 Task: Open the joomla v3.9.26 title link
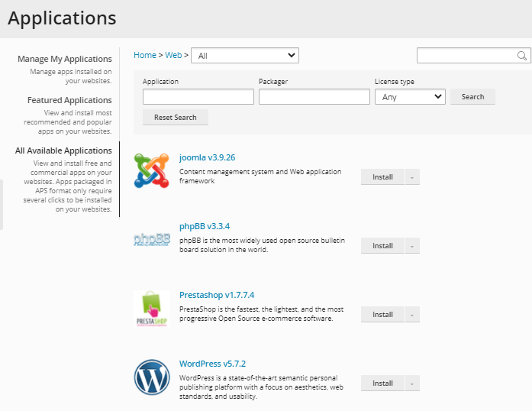[x=207, y=157]
